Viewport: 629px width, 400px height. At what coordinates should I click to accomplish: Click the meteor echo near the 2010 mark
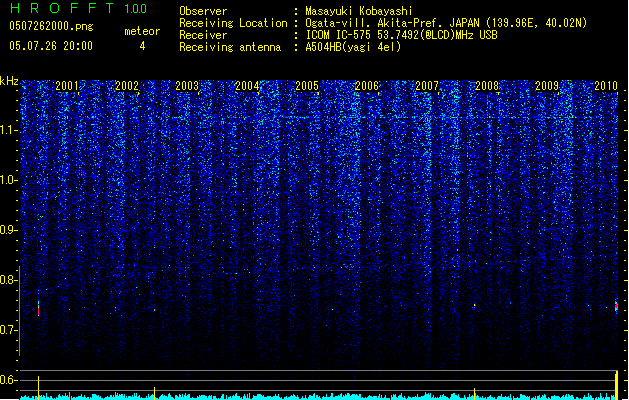coord(616,307)
